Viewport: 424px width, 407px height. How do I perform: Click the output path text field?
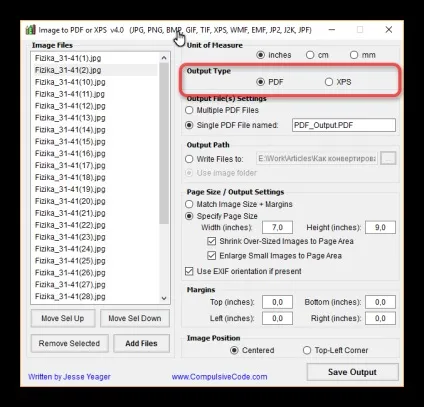(x=317, y=158)
